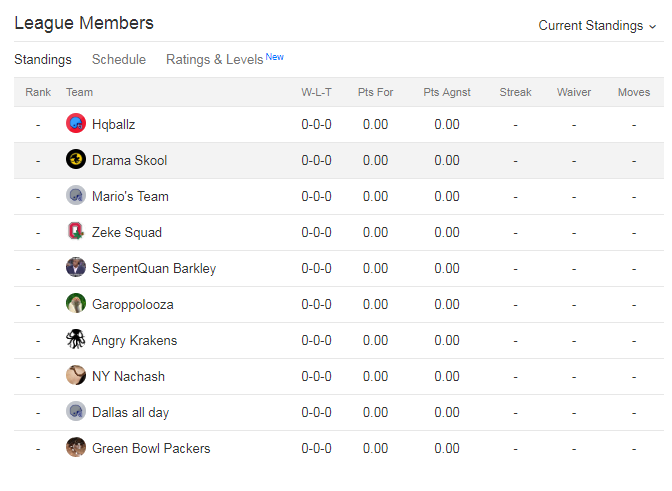The image size is (672, 491).
Task: Click the Drama Skool yellow team logo
Action: coord(76,159)
